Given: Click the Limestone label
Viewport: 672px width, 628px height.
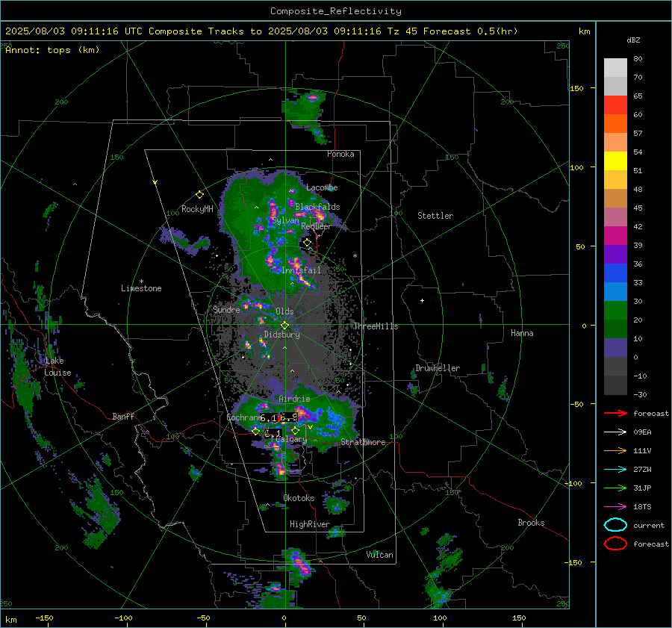Looking at the screenshot, I should tap(141, 288).
